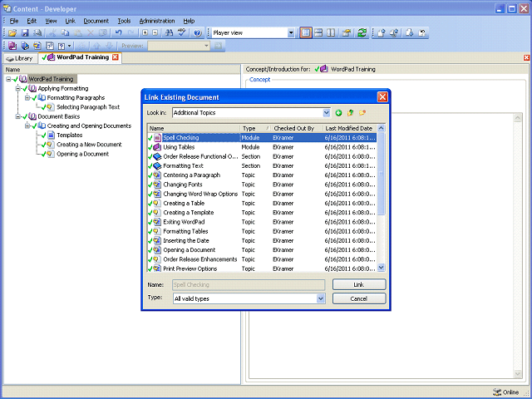Open the Look in Additional Topics dropdown
Image resolution: width=532 pixels, height=399 pixels.
pos(326,113)
